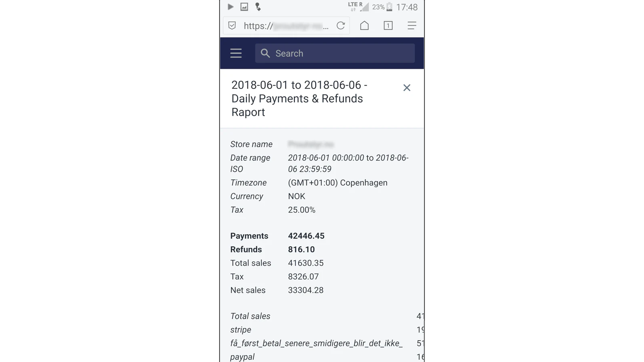
Task: Click the 'Currency' label
Action: [246, 196]
